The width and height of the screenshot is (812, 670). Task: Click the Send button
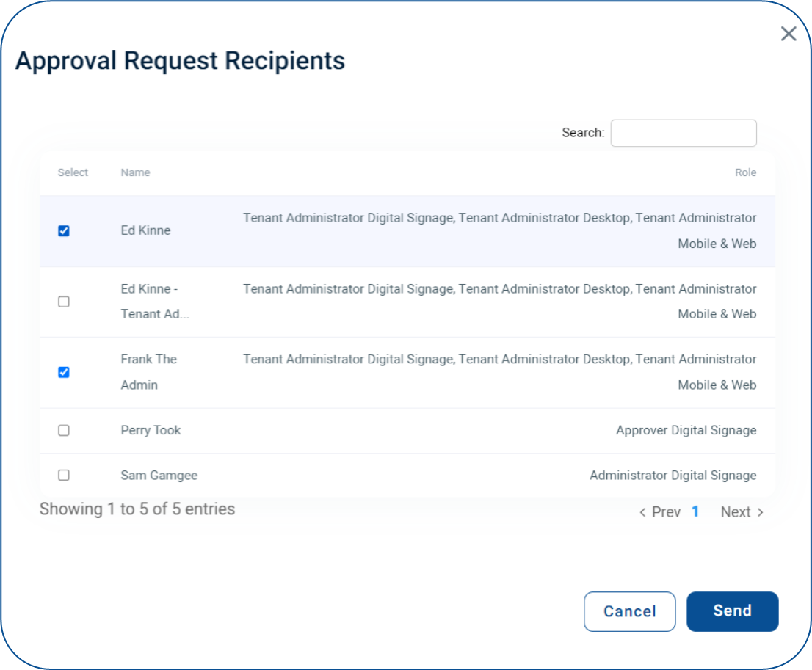tap(732, 611)
